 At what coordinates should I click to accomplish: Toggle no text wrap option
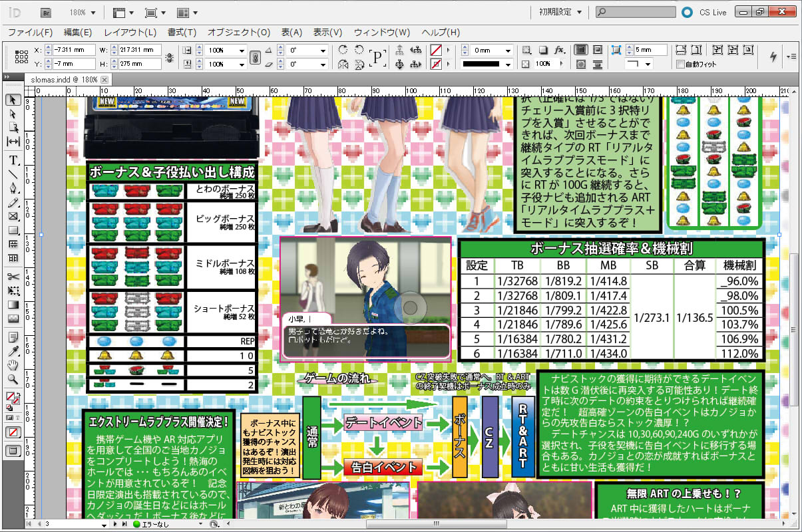point(581,50)
